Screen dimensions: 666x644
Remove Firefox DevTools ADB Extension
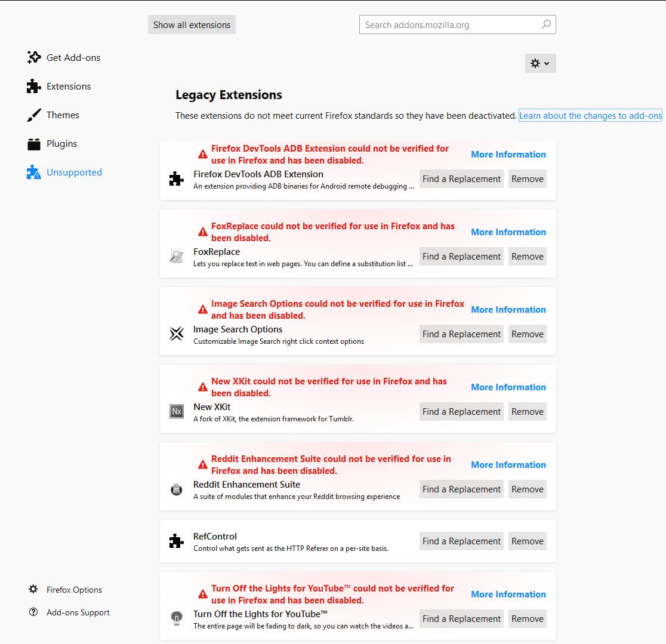coord(527,179)
